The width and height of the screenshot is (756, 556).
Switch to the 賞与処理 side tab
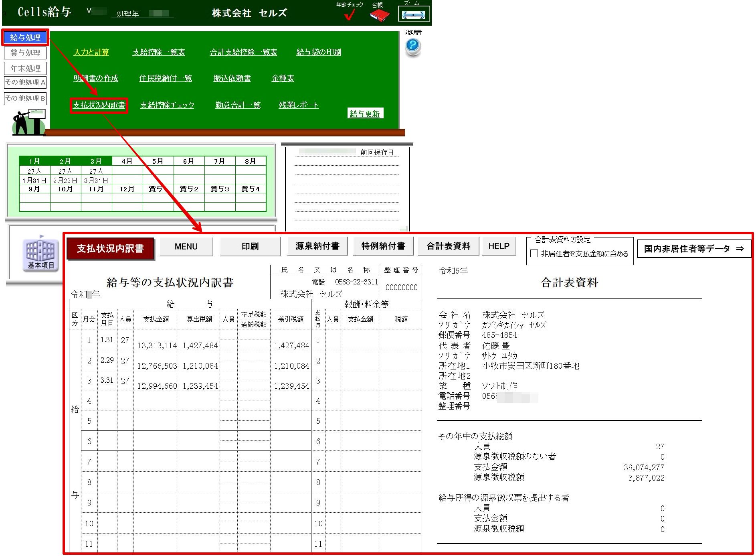click(25, 53)
